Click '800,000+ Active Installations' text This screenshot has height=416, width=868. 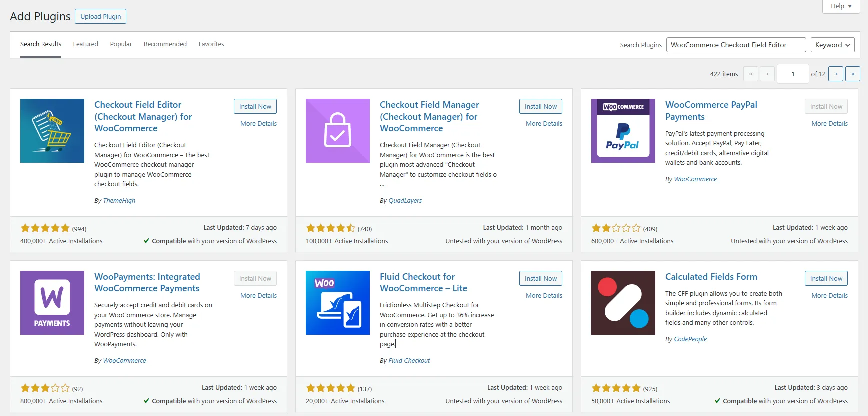pos(61,401)
